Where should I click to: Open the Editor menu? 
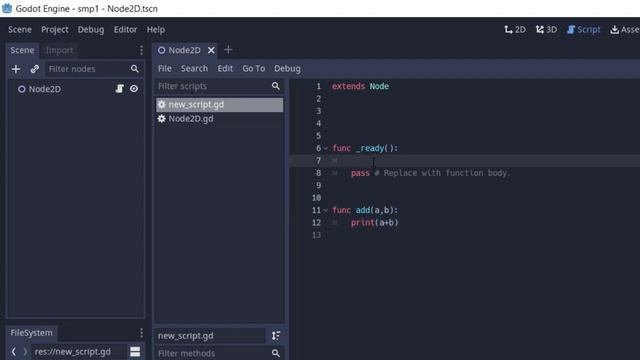(125, 29)
